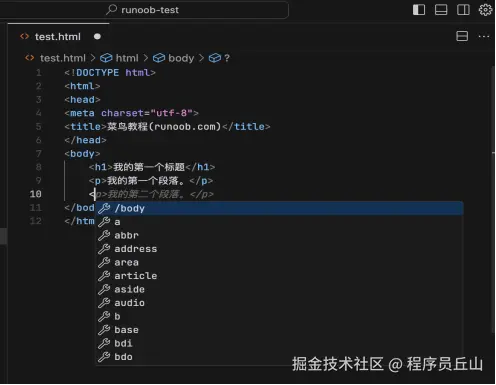Open the editor More Actions ellipsis

tap(484, 36)
